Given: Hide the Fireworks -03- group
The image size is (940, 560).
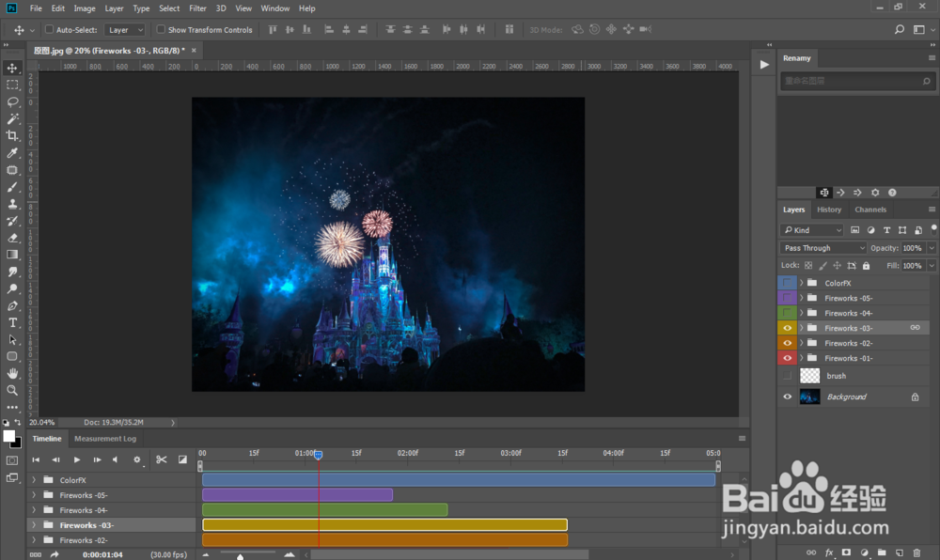Looking at the screenshot, I should 787,328.
